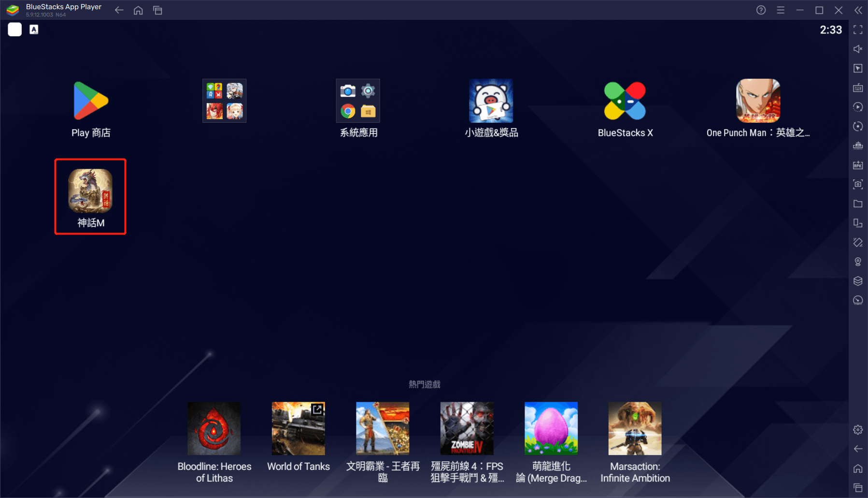The image size is (868, 498).
Task: Click title bar home icon
Action: [x=138, y=10]
